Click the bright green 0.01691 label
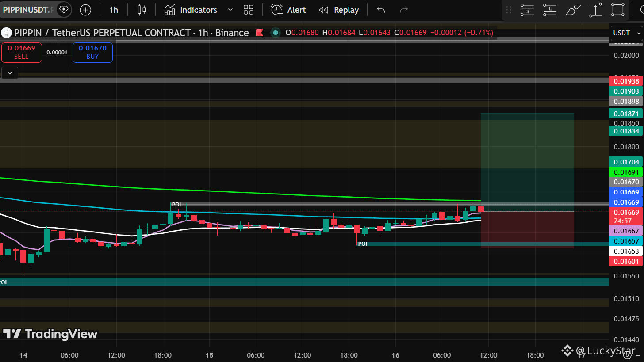 click(x=626, y=172)
